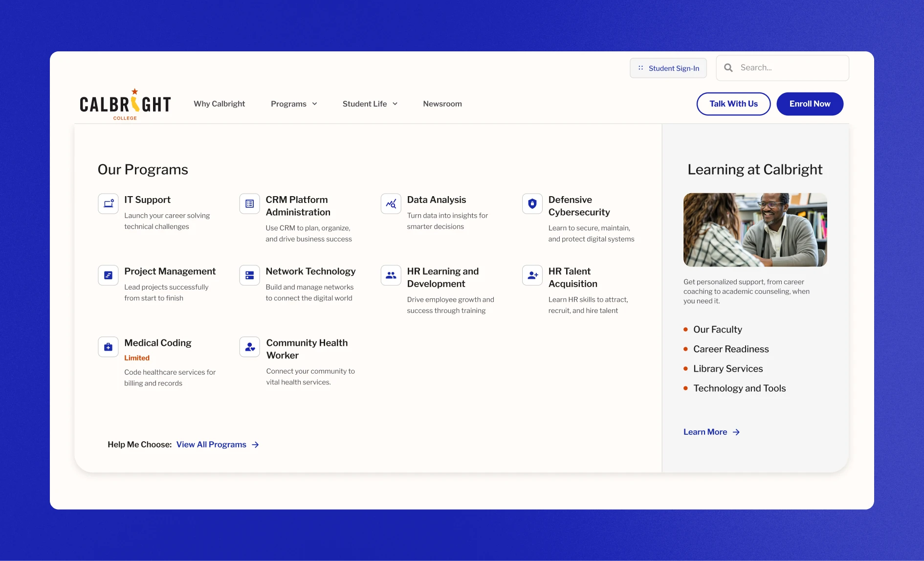The image size is (924, 561).
Task: Click the HR Talent Acquisition add-person icon
Action: tap(532, 275)
